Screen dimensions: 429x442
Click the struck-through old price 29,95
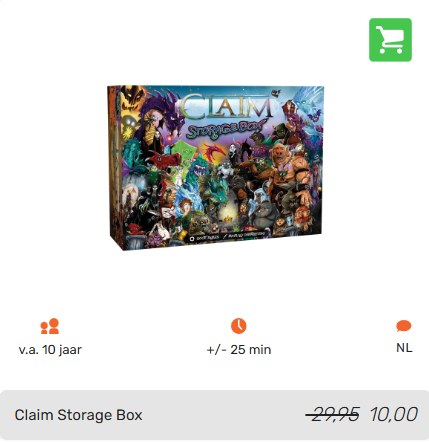point(333,414)
